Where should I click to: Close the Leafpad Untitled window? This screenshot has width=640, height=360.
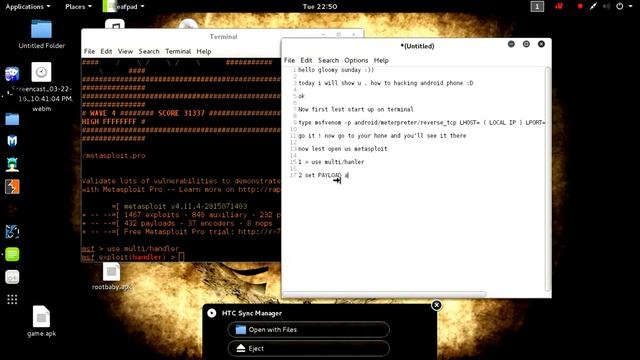541,44
